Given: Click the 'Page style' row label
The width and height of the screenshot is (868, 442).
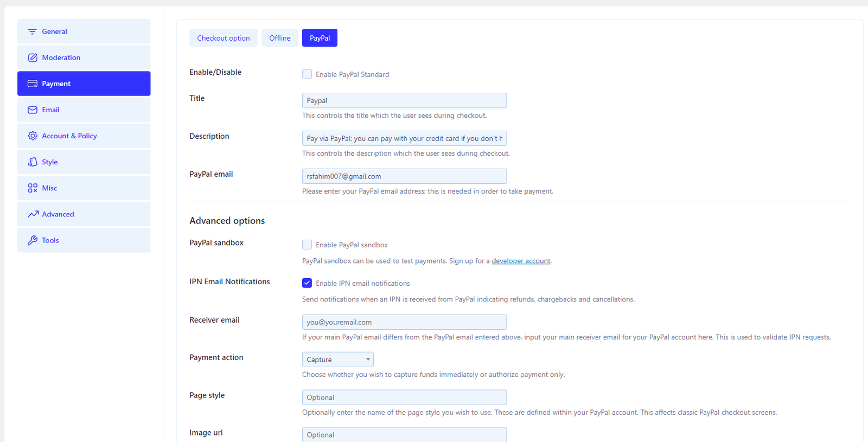Looking at the screenshot, I should point(207,395).
